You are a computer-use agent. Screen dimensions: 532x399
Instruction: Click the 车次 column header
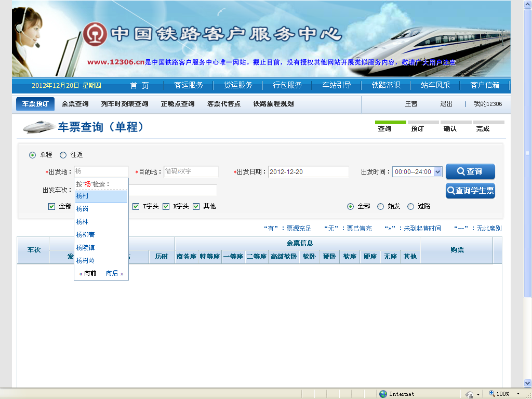tap(34, 250)
